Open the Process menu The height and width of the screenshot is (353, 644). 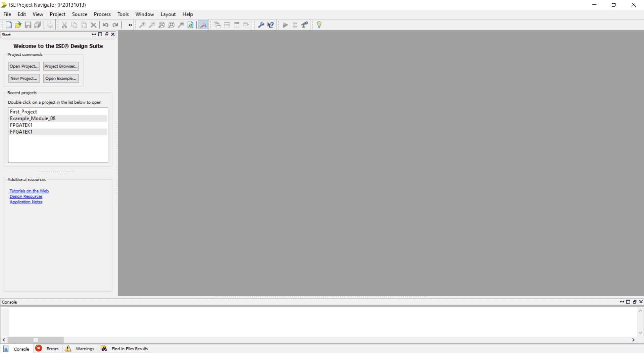(x=102, y=14)
